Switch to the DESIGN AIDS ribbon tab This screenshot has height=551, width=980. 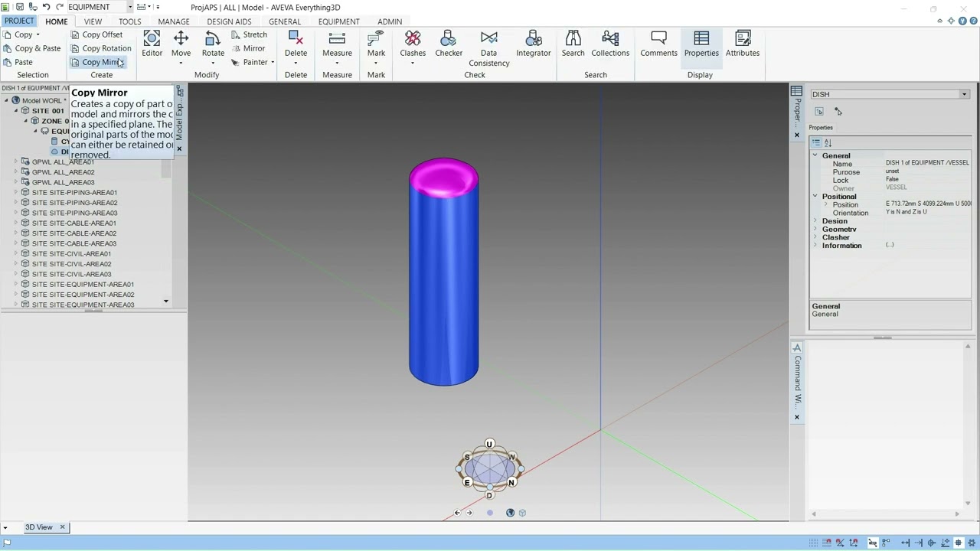(229, 21)
